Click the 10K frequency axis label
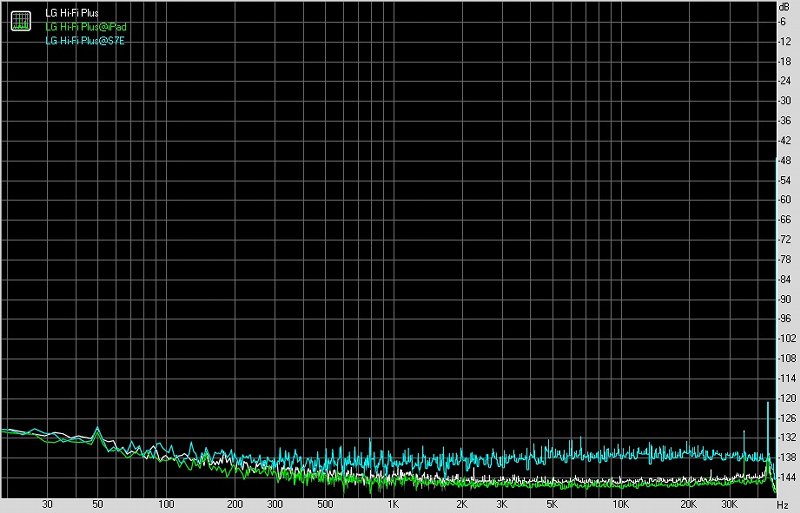The image size is (800, 513). tap(620, 504)
